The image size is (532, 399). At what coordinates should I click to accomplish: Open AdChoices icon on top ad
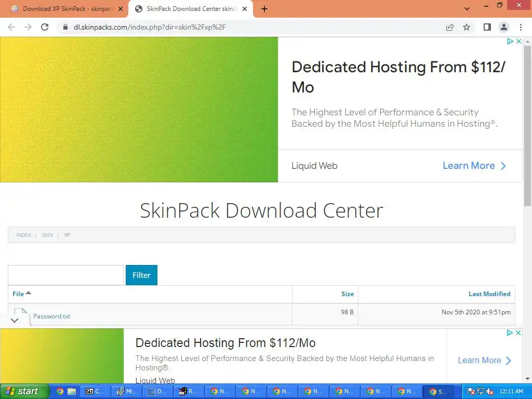pos(510,41)
